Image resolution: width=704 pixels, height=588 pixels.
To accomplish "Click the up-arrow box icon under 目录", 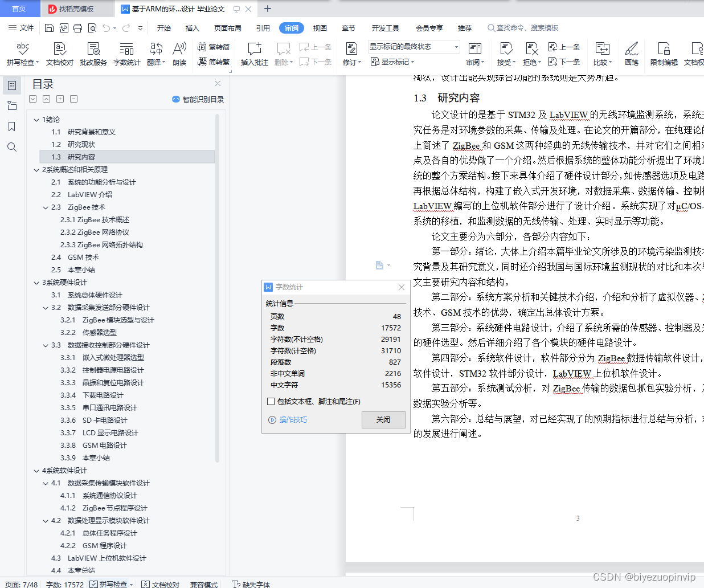I will (x=46, y=99).
